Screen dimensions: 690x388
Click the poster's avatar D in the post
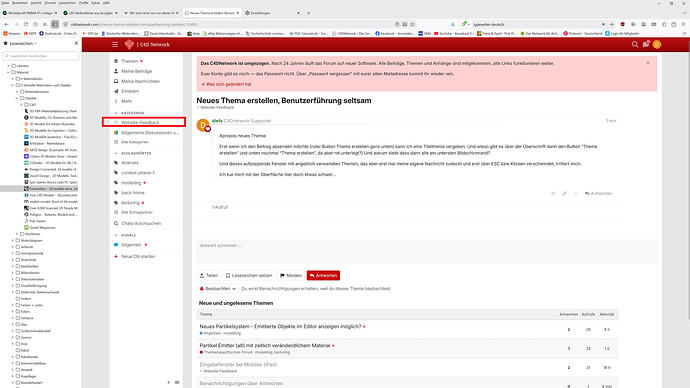[x=203, y=125]
